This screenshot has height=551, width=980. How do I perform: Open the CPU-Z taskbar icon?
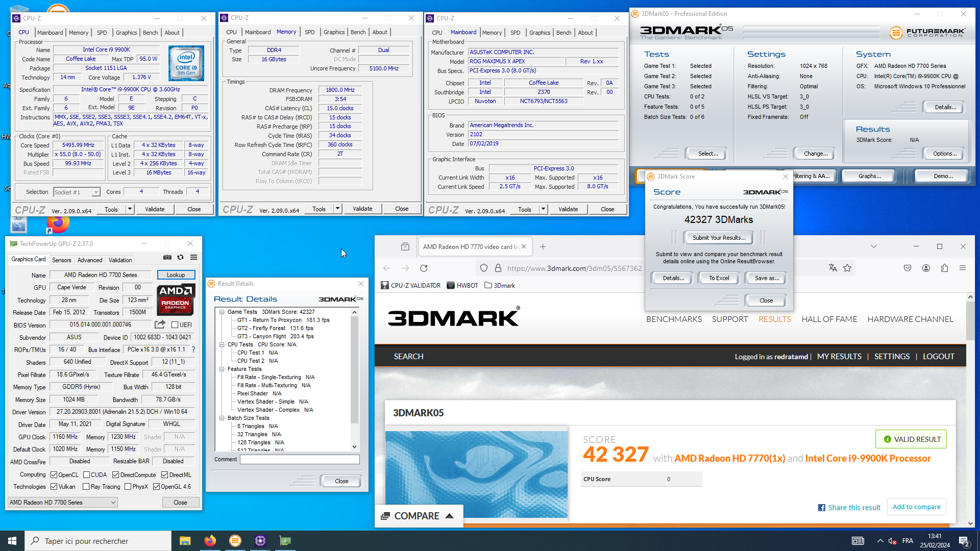click(x=260, y=541)
